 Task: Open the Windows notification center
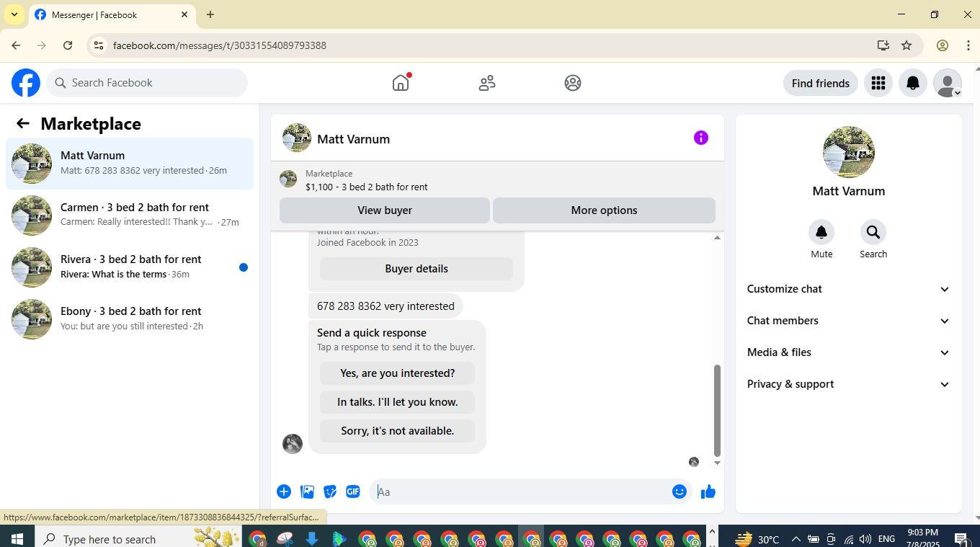(961, 539)
